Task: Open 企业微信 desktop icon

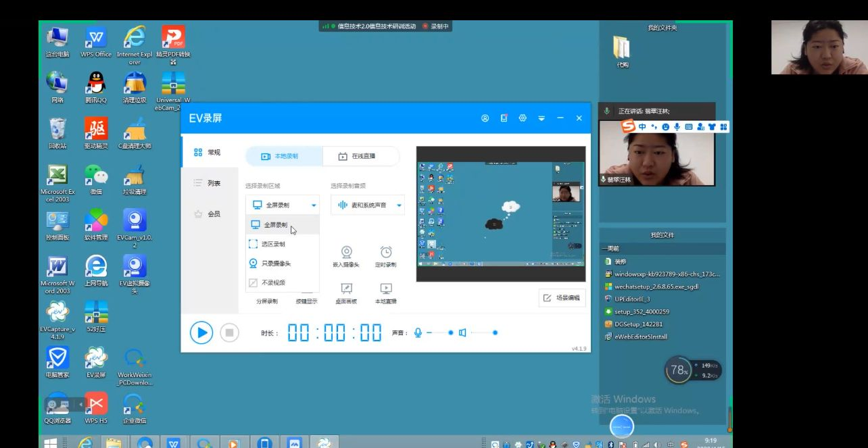Action: 135,407
